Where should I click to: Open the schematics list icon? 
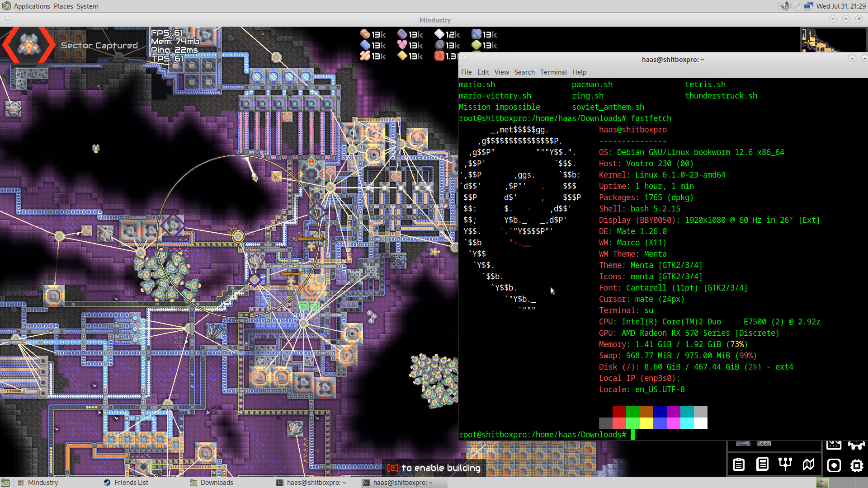[762, 465]
